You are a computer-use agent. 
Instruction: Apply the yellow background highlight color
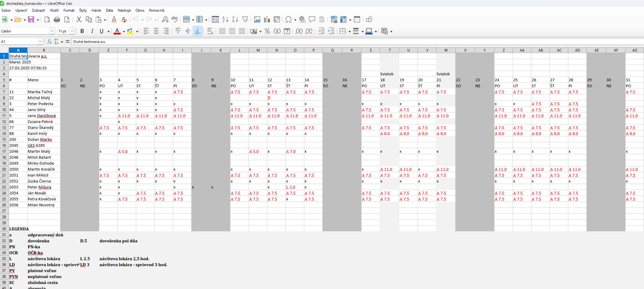pyautogui.click(x=130, y=31)
